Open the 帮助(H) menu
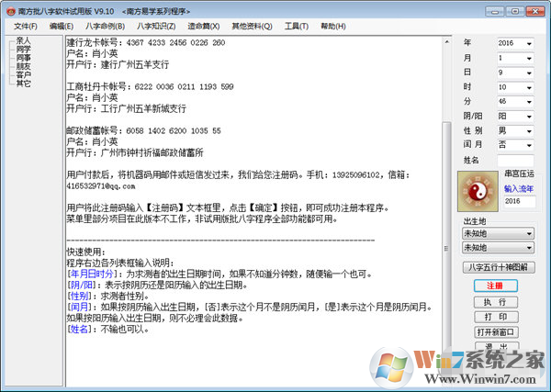Screen dimensions: 551x392 333,27
